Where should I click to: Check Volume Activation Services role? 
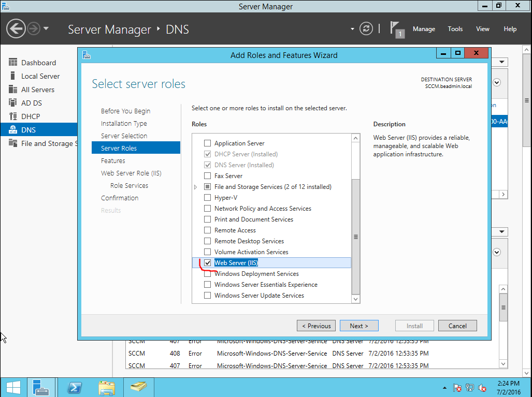207,252
